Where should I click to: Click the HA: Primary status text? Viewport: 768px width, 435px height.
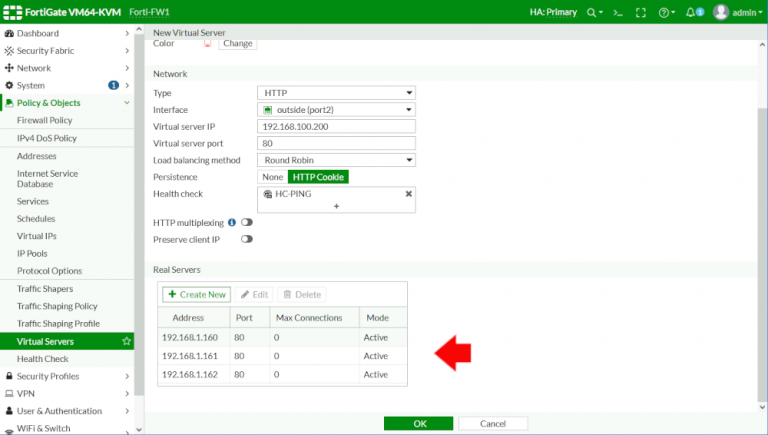(x=553, y=12)
